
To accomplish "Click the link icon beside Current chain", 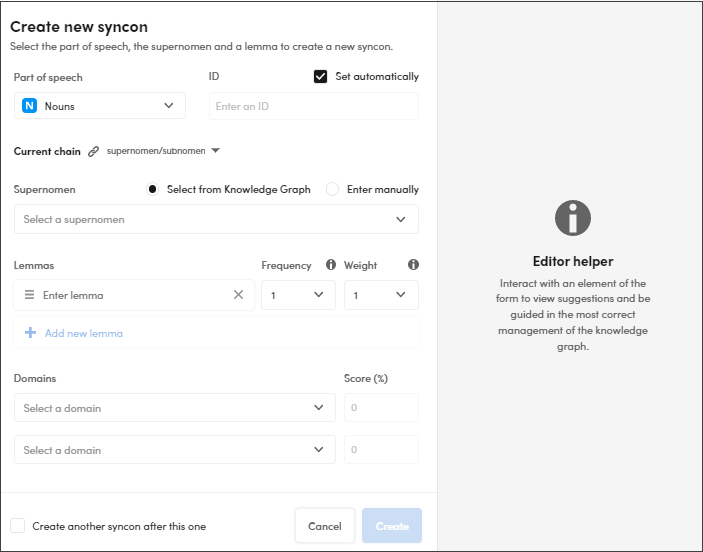I will point(94,152).
